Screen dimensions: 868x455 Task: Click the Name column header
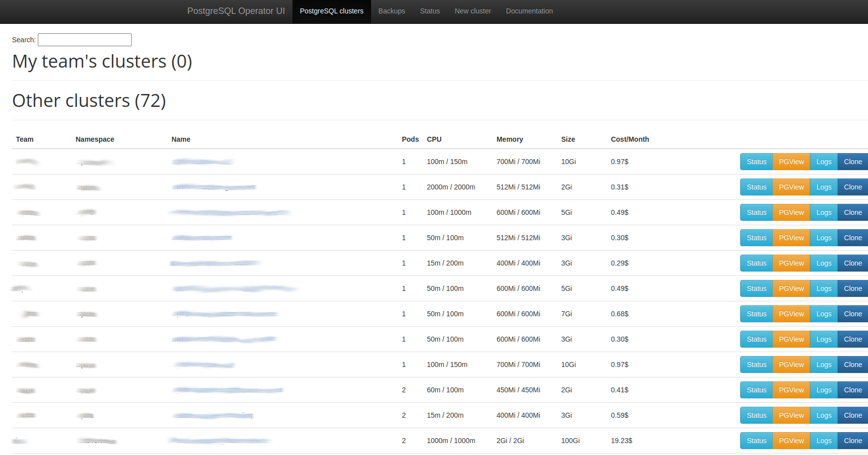tap(181, 139)
